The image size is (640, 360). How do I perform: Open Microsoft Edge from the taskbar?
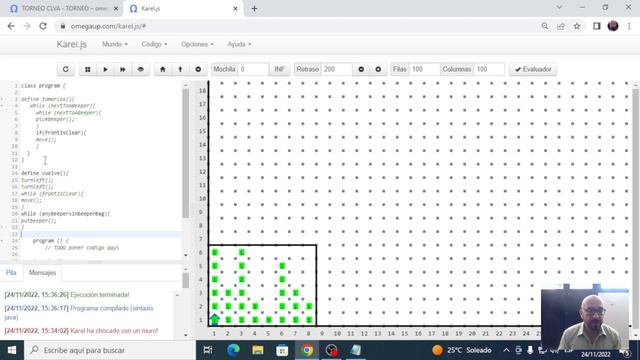click(x=233, y=350)
